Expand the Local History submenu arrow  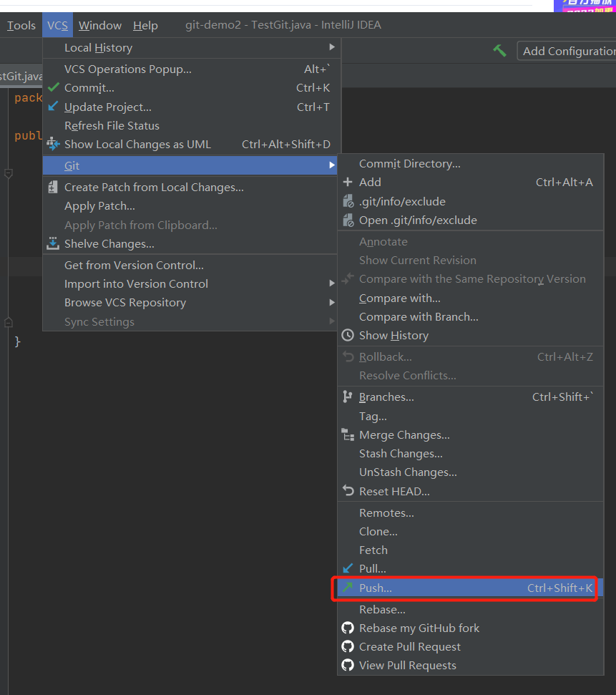(x=332, y=47)
